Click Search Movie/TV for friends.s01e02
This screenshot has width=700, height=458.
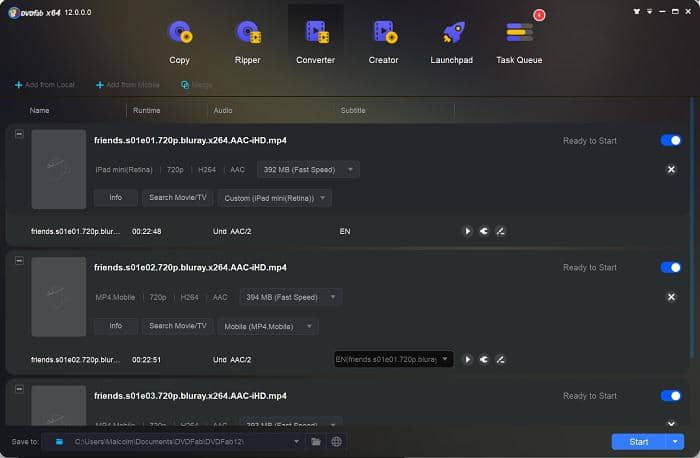(x=178, y=326)
